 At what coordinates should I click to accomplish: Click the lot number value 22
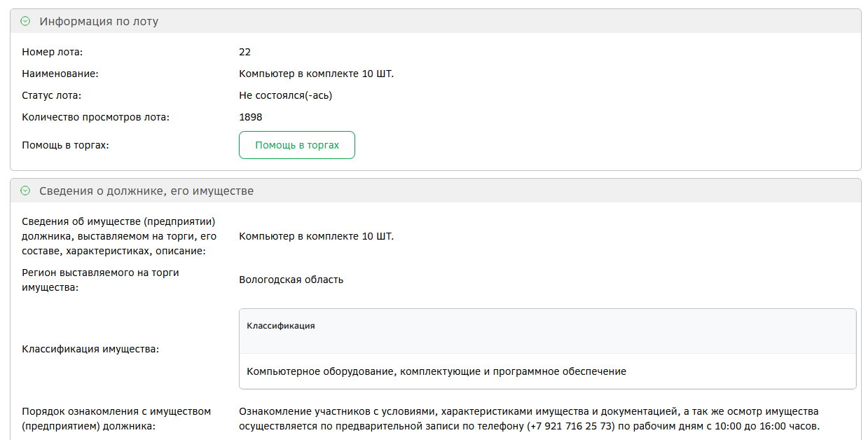(244, 52)
